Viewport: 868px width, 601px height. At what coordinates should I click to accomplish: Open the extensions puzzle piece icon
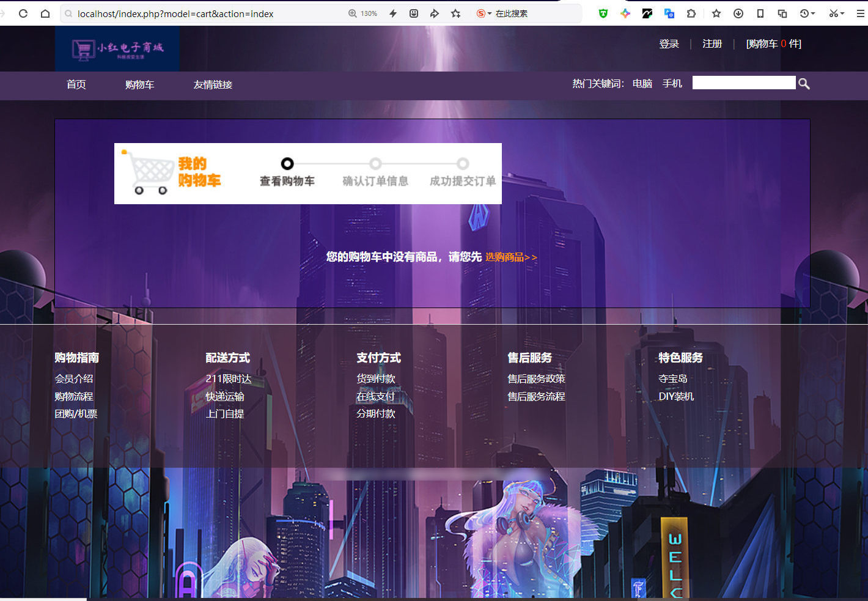[x=691, y=13]
